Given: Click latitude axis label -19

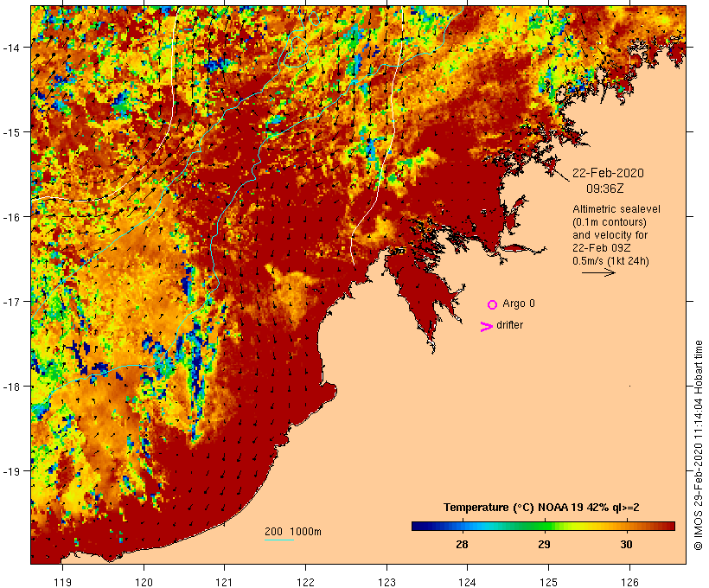Looking at the screenshot, I should click(x=11, y=471).
